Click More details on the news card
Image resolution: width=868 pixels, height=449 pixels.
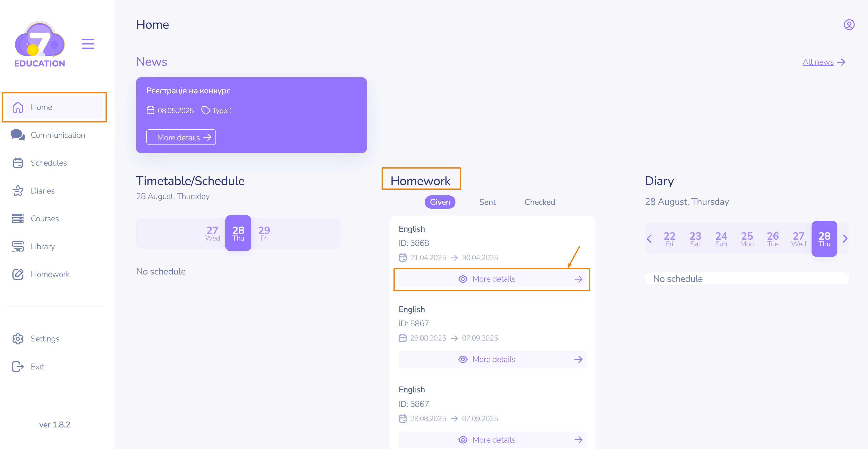click(181, 137)
